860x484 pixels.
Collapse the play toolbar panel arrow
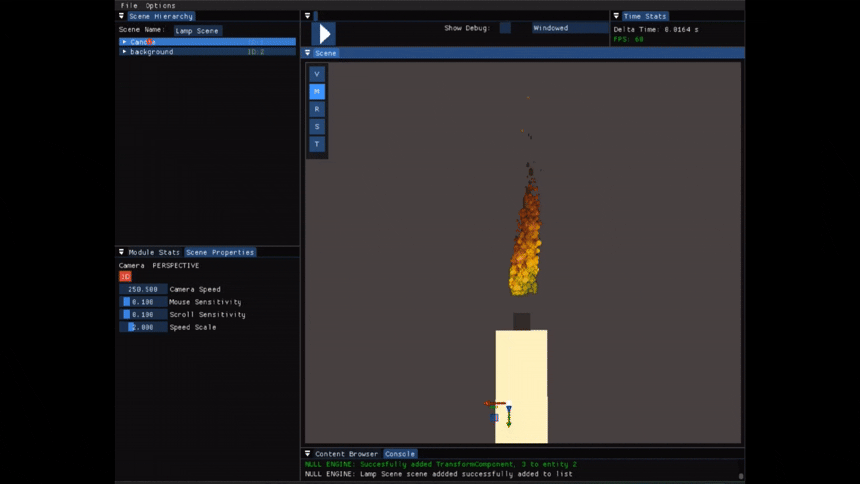pos(308,16)
